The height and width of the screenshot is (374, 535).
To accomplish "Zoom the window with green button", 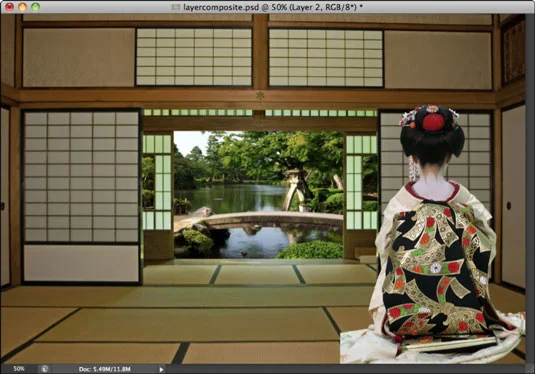I will point(35,6).
